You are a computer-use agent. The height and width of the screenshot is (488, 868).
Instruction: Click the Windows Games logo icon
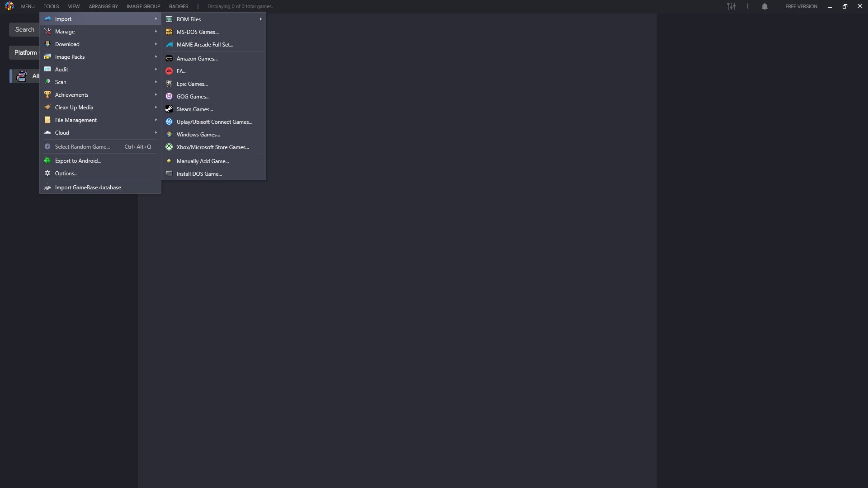(x=169, y=135)
